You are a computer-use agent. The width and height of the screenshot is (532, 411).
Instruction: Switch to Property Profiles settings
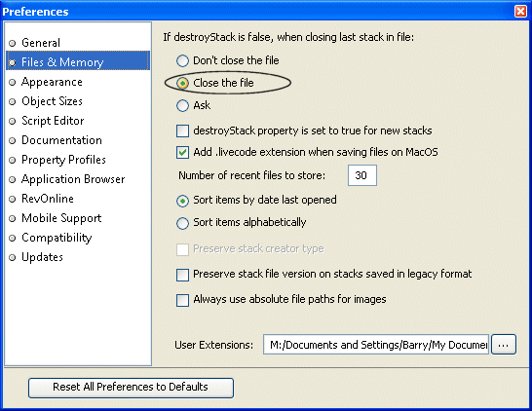coord(63,160)
